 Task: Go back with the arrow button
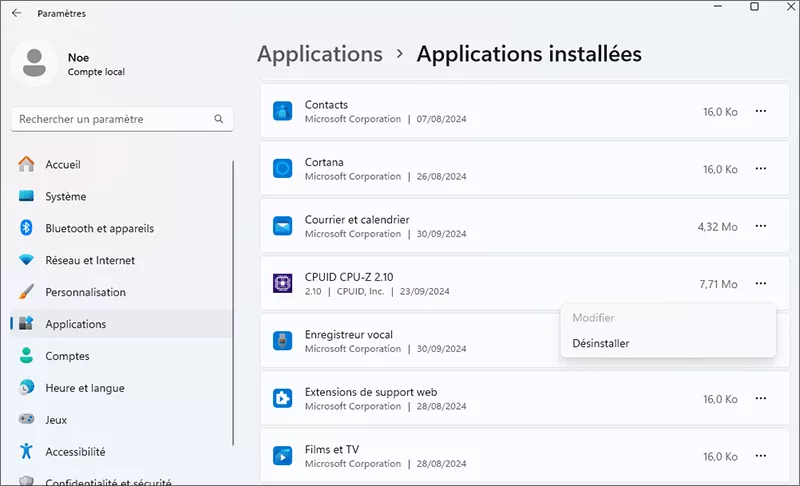(x=16, y=13)
